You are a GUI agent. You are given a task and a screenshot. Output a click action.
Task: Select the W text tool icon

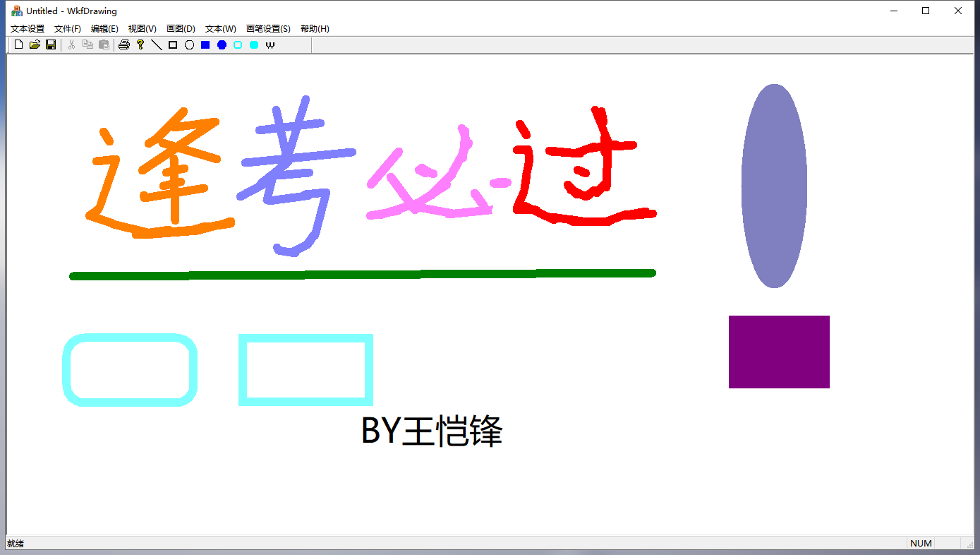click(270, 45)
